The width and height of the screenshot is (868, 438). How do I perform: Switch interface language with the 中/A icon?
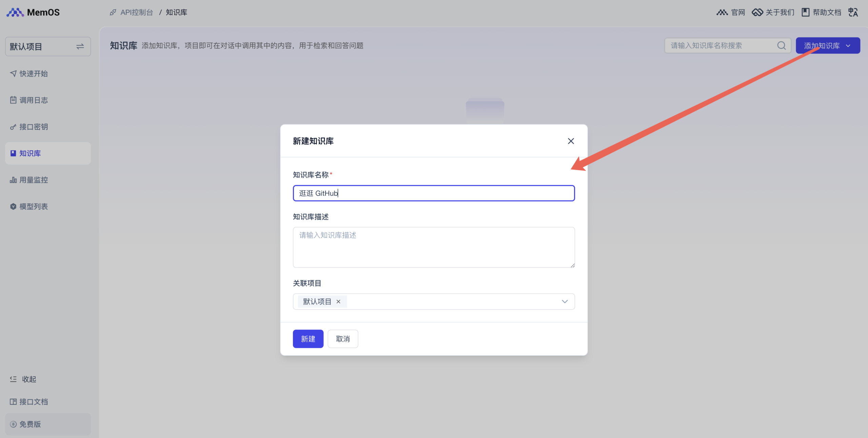click(x=854, y=12)
